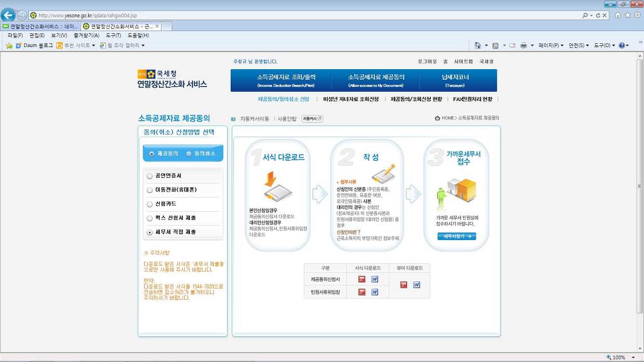Choose 신용카드 application method
Viewport: 644px width, 362px height.
(150, 204)
